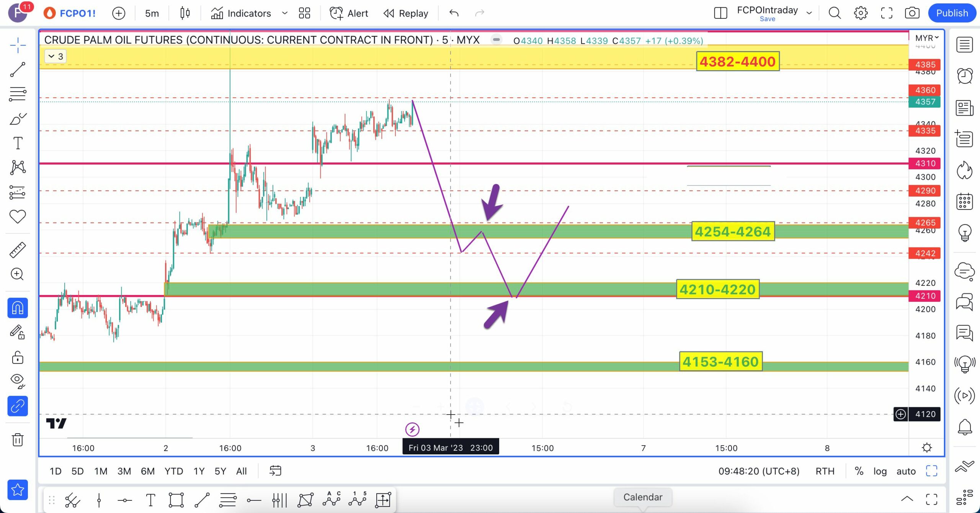Select the trend line drawing tool
980x513 pixels.
point(18,70)
